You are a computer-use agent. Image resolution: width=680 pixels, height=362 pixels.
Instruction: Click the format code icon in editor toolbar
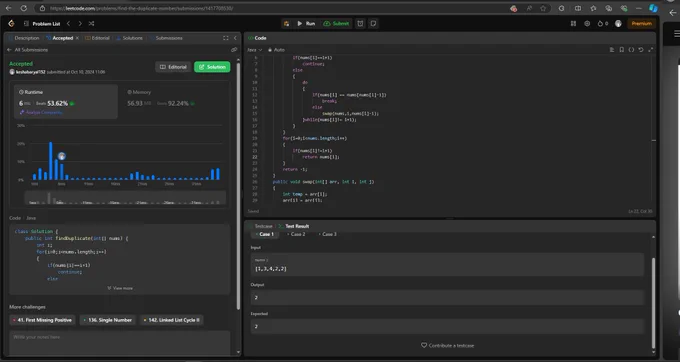click(612, 50)
